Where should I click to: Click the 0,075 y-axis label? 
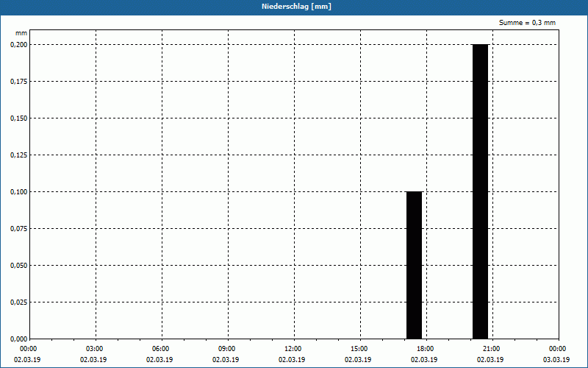19,229
